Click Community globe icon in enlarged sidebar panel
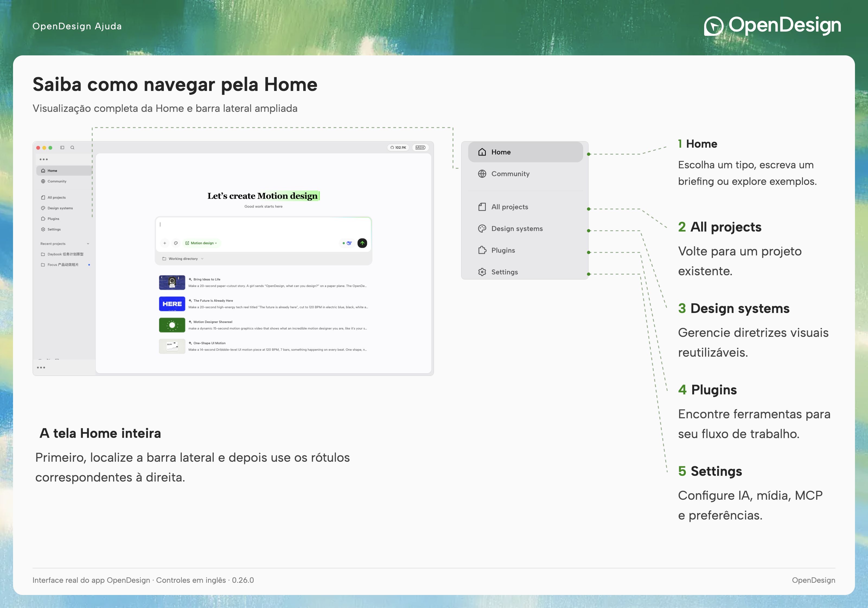This screenshot has width=868, height=608. click(482, 174)
